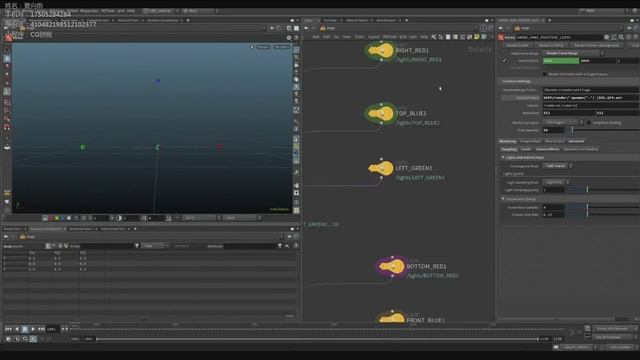Click the Render to MPlay button
640x360 pixels.
pyautogui.click(x=551, y=45)
